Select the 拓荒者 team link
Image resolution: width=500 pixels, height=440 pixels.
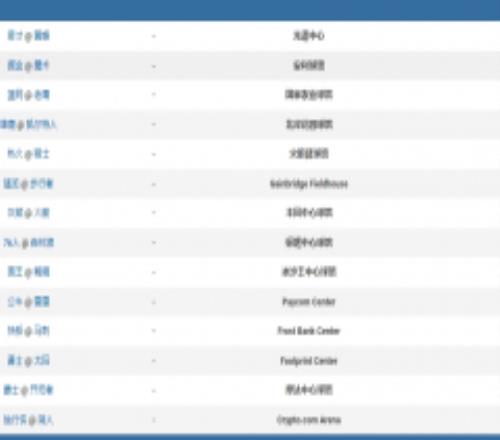click(x=42, y=390)
